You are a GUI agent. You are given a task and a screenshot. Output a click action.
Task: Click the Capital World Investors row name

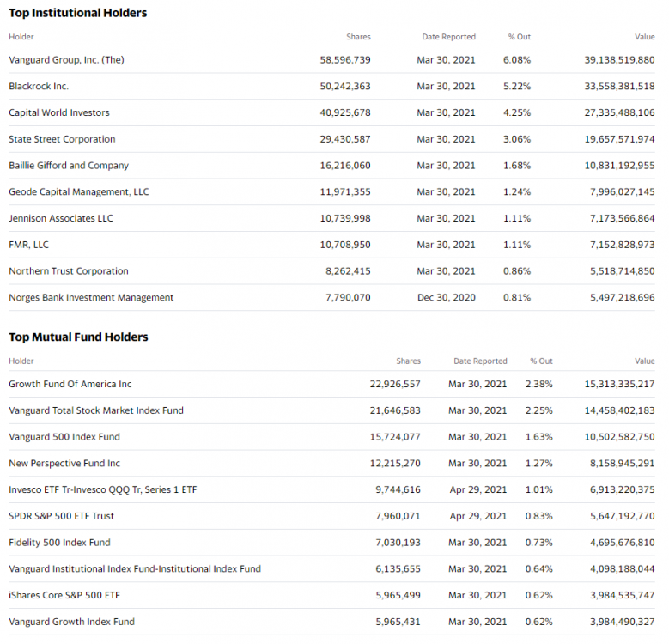tap(59, 112)
